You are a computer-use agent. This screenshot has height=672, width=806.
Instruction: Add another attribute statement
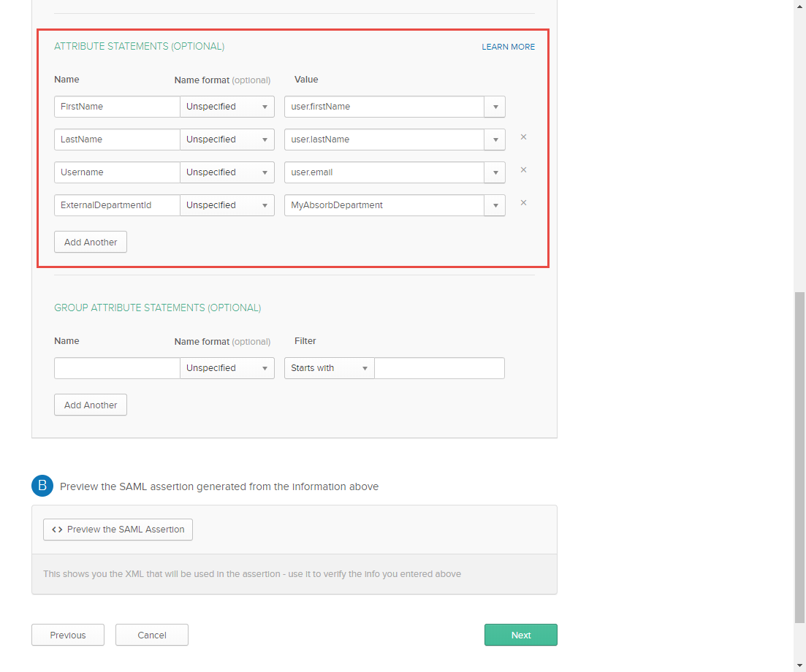click(91, 242)
